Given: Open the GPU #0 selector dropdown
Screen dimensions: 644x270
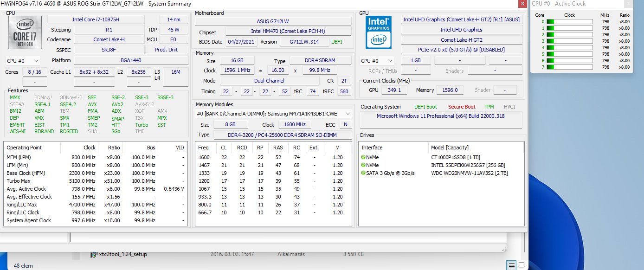Looking at the screenshot, I should (377, 61).
